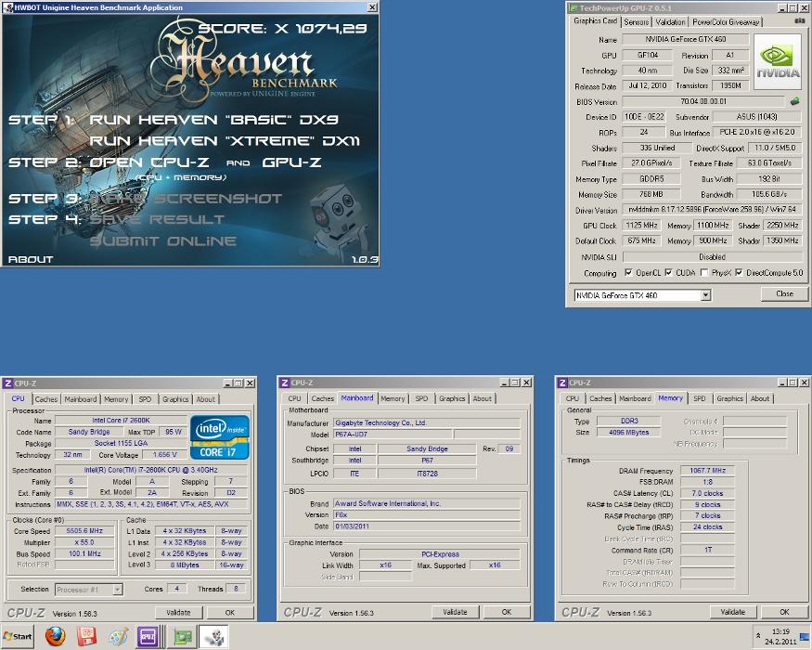
Task: Click the NVIDIA logo in GPU-Z
Action: (778, 61)
